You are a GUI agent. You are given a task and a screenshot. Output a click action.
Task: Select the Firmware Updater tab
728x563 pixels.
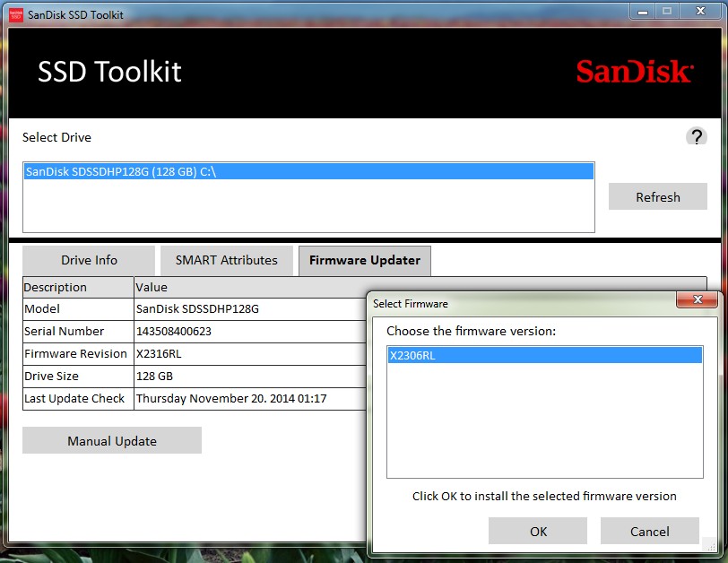click(x=365, y=260)
